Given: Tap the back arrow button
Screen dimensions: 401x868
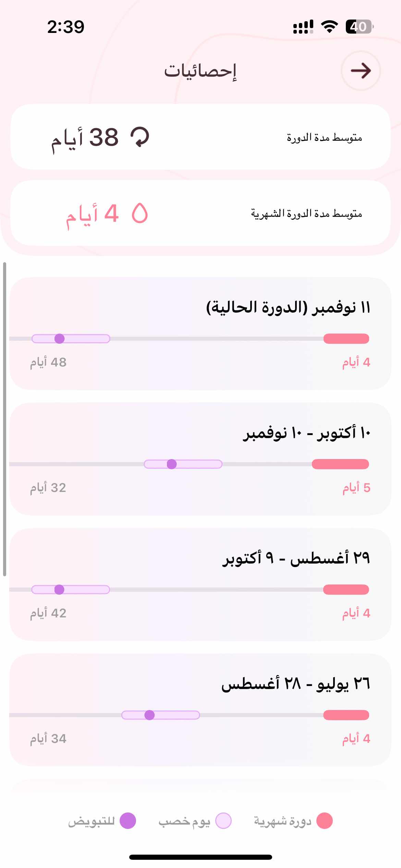Looking at the screenshot, I should tap(361, 71).
